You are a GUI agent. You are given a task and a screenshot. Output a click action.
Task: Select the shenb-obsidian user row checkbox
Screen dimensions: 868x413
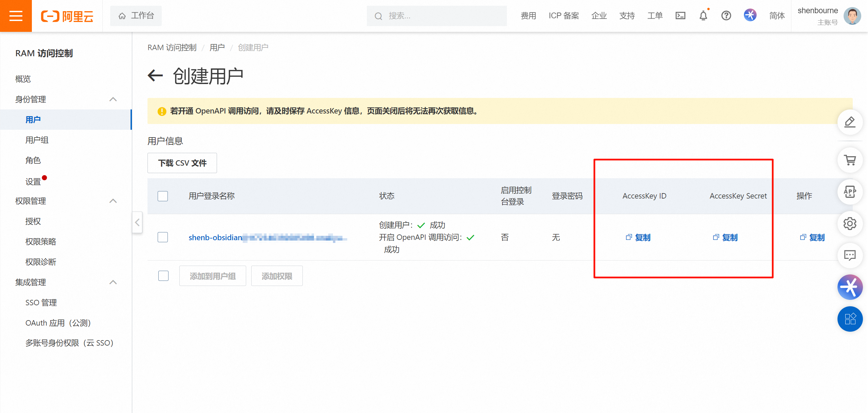click(x=163, y=237)
